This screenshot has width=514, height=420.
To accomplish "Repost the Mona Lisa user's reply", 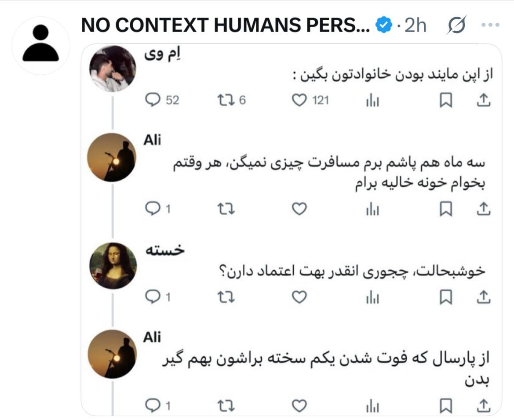I will coord(226,297).
